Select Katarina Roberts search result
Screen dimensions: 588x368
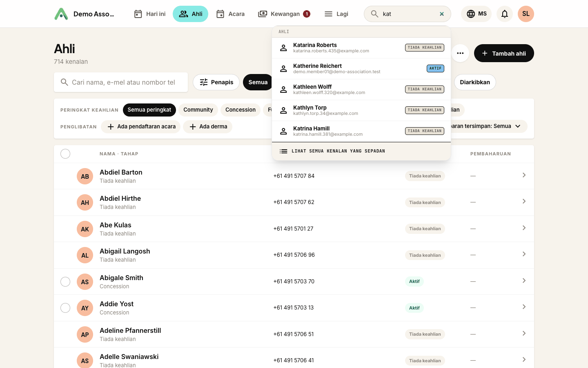[x=361, y=48]
